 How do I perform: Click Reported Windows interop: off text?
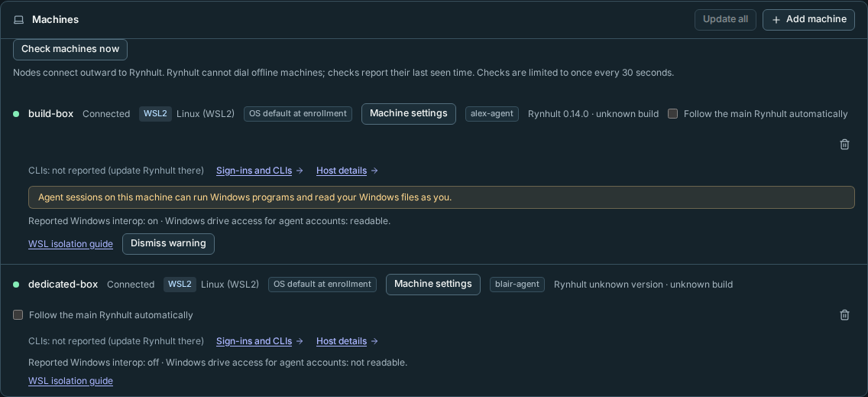(93, 363)
